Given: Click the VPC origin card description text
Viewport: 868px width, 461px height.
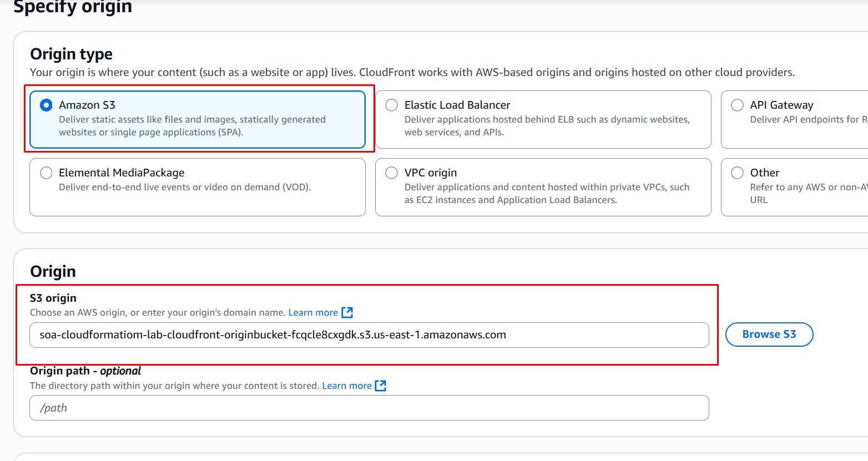Looking at the screenshot, I should pyautogui.click(x=547, y=194).
